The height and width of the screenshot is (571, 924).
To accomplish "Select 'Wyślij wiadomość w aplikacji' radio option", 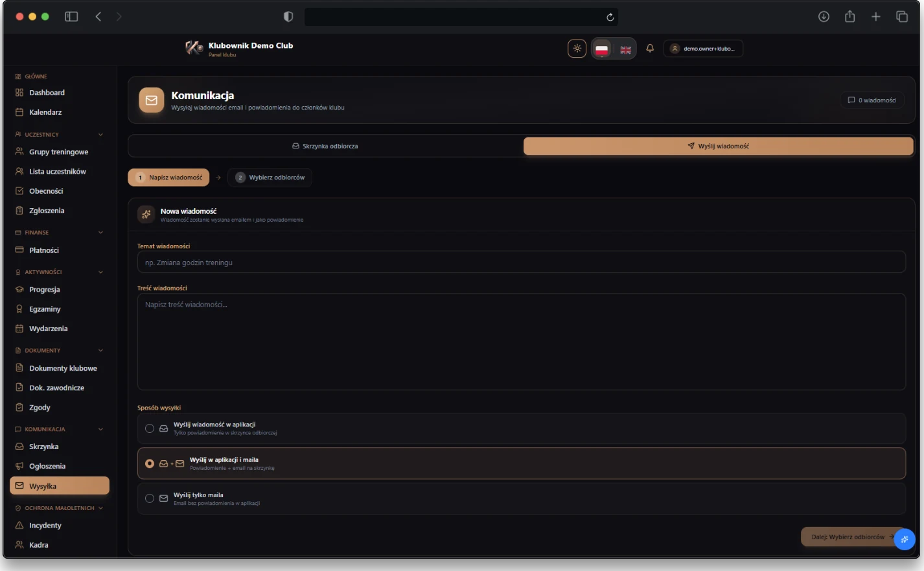I will point(150,428).
